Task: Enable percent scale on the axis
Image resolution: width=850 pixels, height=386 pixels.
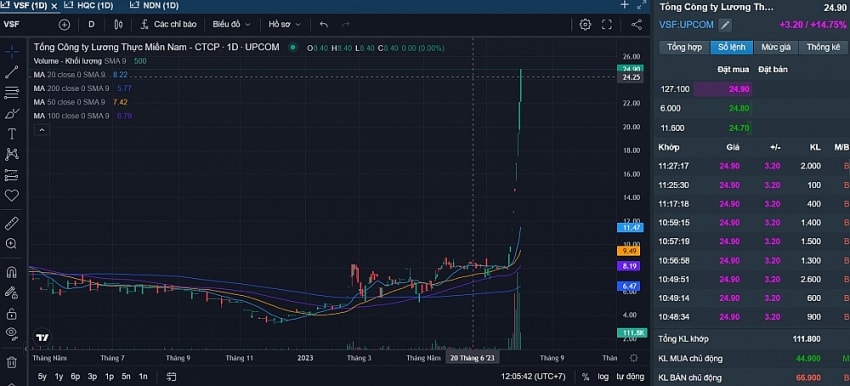Action: pyautogui.click(x=585, y=376)
